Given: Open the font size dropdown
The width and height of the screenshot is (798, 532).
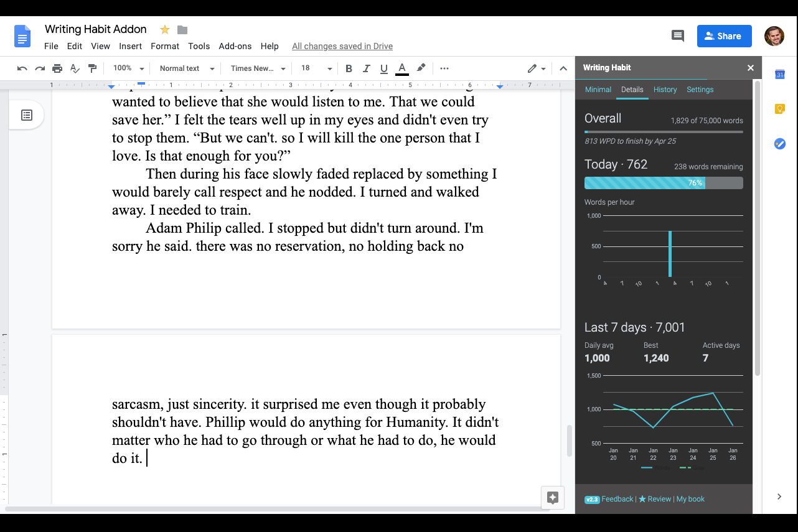Looking at the screenshot, I should 316,68.
